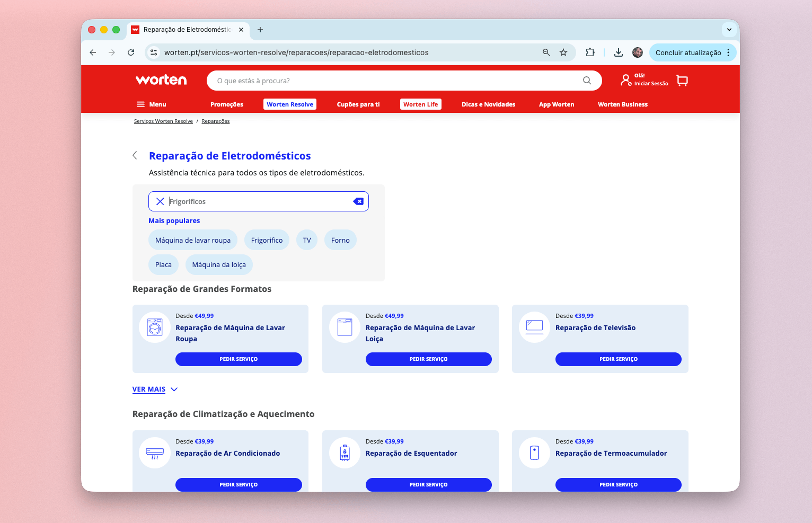Close the Reparação de Eletrodoméstic tab
This screenshot has width=812, height=523.
(x=241, y=30)
